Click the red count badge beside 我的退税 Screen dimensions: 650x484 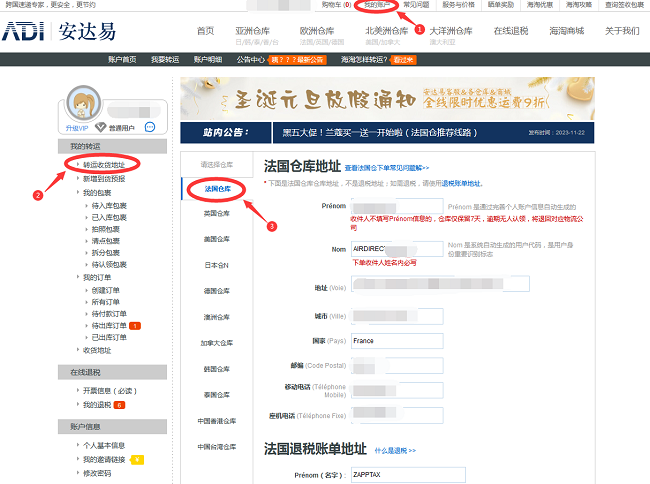point(119,405)
